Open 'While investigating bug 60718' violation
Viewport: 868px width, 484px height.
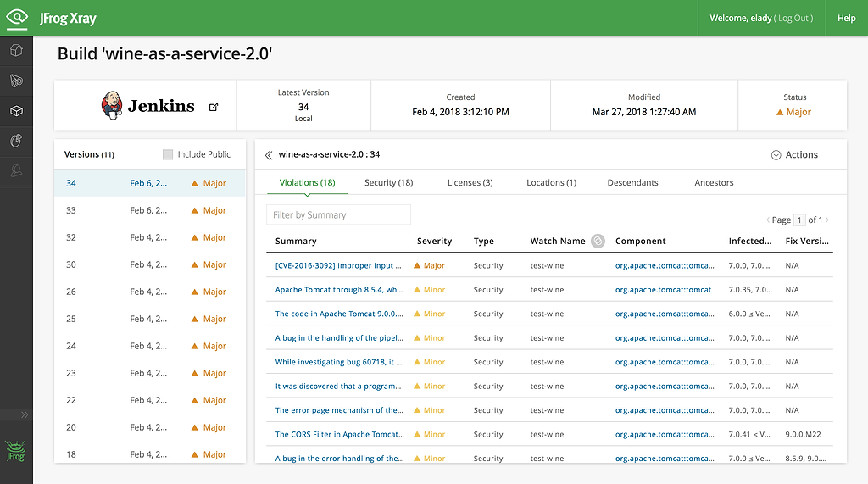[x=338, y=362]
